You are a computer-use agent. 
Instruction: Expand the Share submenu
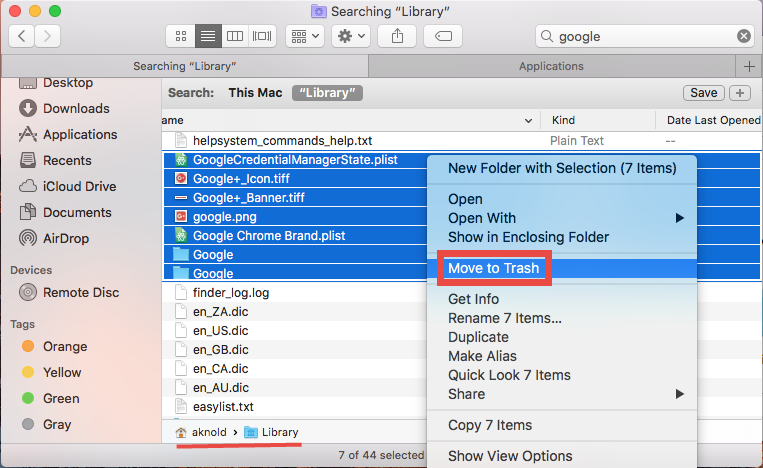pos(562,394)
